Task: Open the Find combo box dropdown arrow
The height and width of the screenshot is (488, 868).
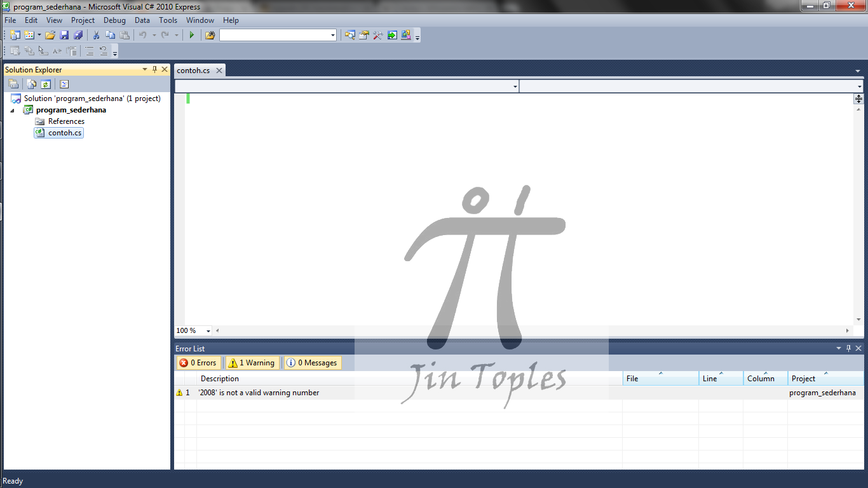Action: [x=333, y=36]
